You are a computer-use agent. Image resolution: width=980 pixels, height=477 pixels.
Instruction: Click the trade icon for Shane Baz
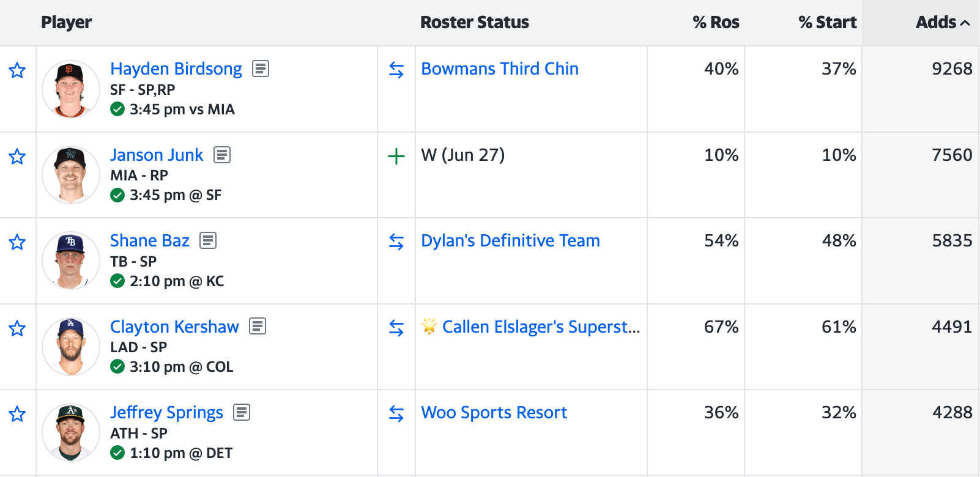click(x=396, y=242)
